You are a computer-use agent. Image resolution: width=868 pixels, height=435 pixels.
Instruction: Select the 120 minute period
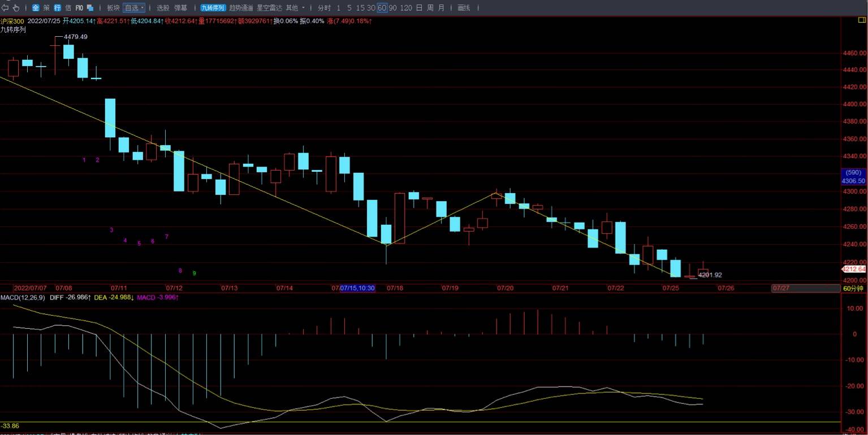(x=405, y=8)
